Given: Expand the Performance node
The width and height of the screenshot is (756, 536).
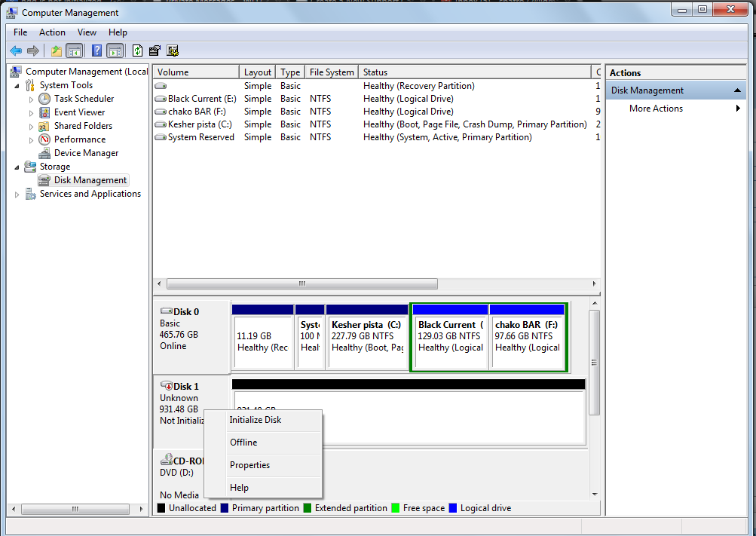Looking at the screenshot, I should [x=32, y=139].
